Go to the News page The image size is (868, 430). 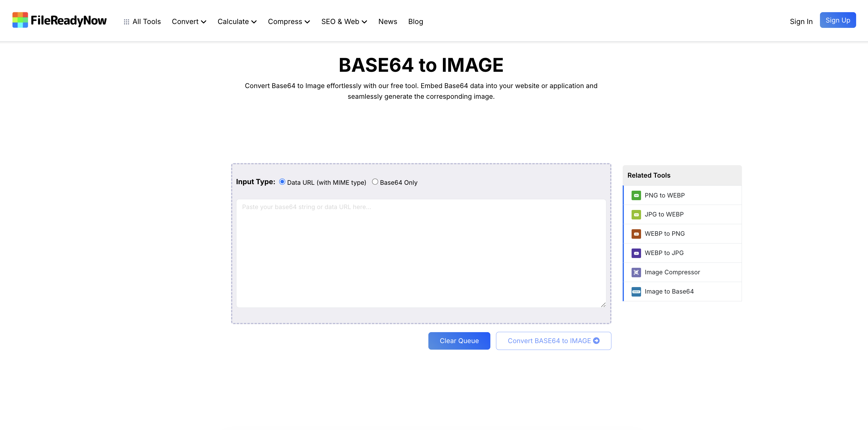click(387, 22)
